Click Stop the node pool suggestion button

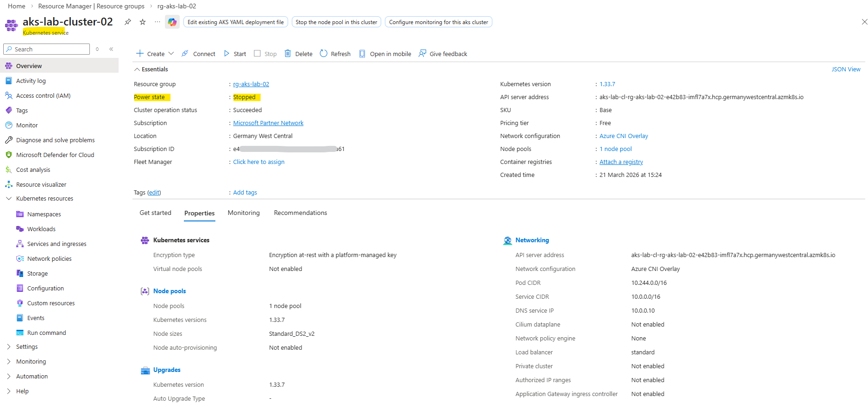pyautogui.click(x=336, y=22)
